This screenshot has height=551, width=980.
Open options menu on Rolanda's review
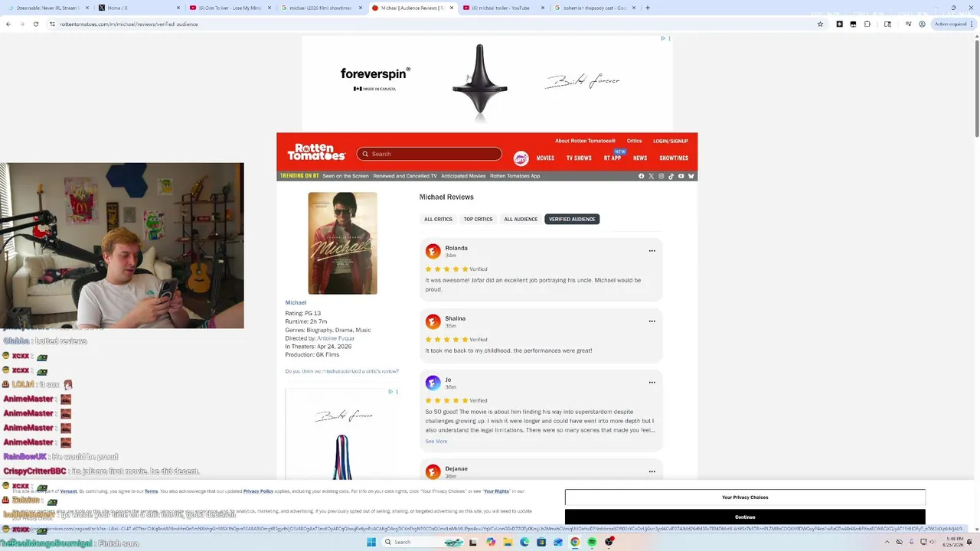(652, 251)
